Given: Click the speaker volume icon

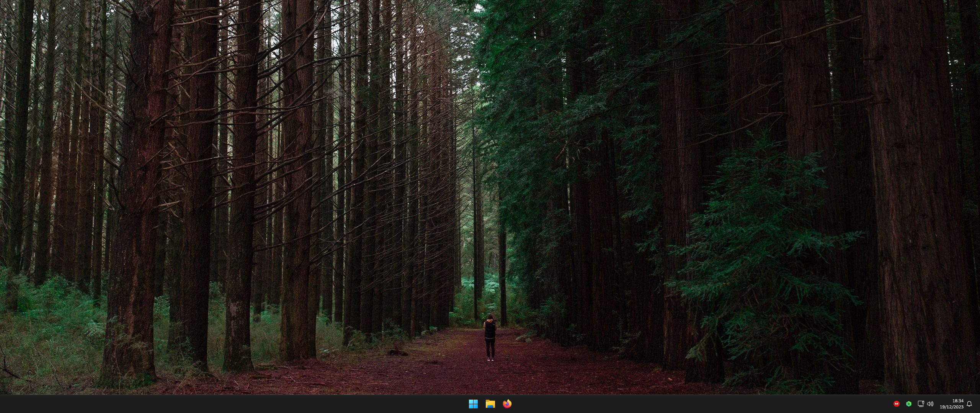Looking at the screenshot, I should [930, 404].
